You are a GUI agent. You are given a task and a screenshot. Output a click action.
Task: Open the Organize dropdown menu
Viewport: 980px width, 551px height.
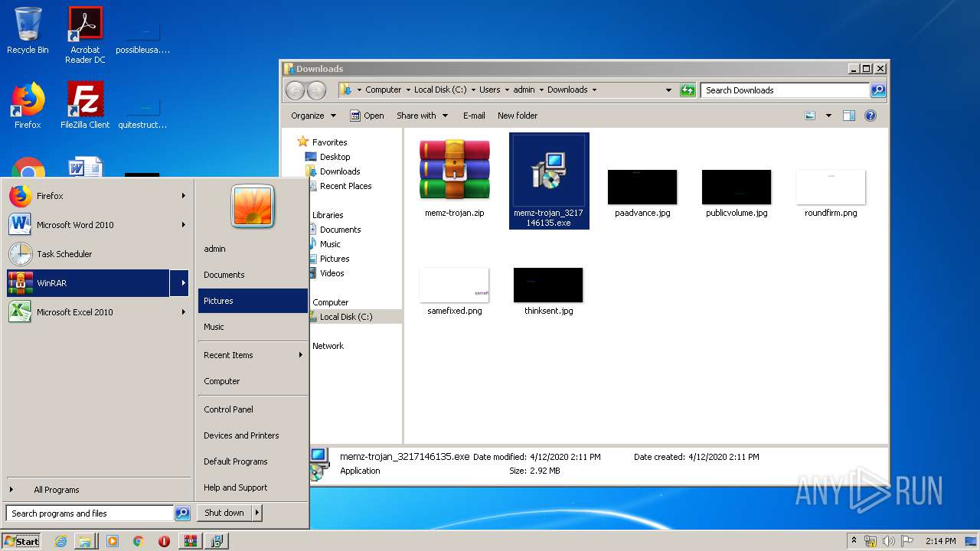(313, 116)
